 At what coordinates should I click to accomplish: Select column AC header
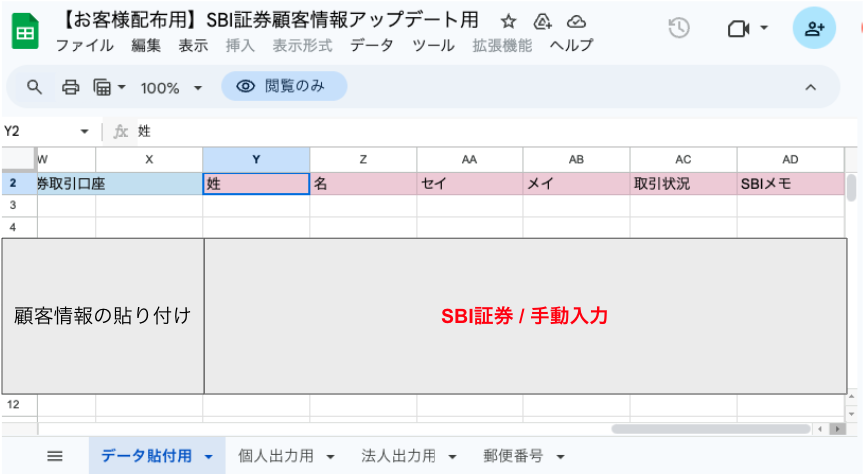point(683,160)
